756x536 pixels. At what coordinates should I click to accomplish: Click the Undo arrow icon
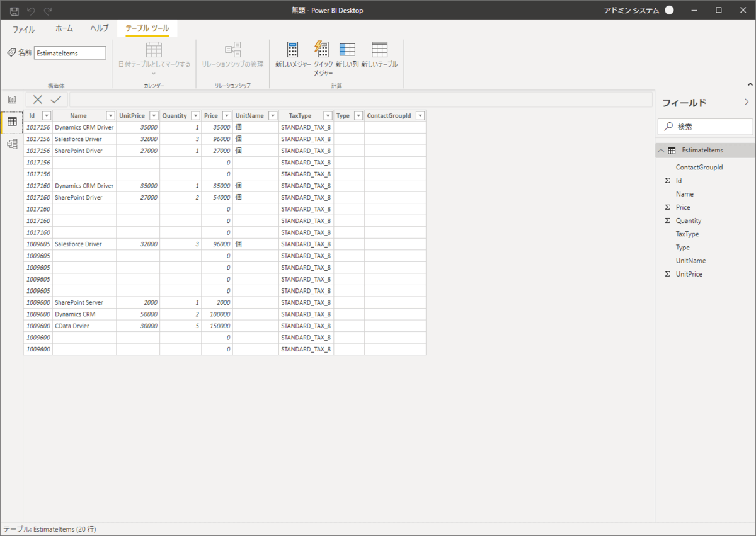[x=31, y=11]
